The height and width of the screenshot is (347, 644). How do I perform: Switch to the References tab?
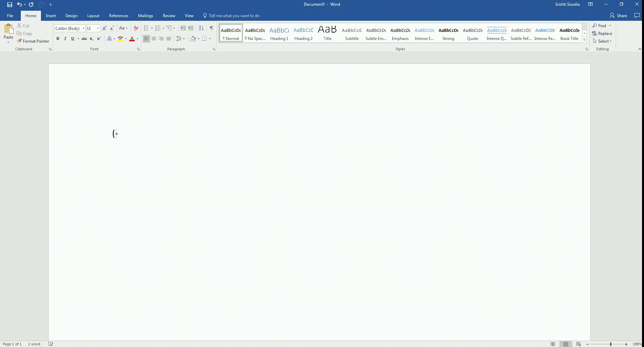(x=119, y=16)
